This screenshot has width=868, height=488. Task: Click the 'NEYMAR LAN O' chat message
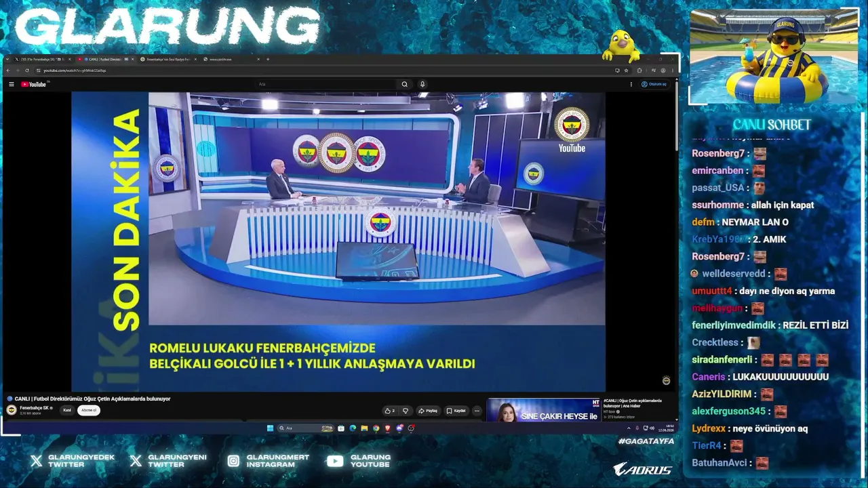tap(755, 222)
